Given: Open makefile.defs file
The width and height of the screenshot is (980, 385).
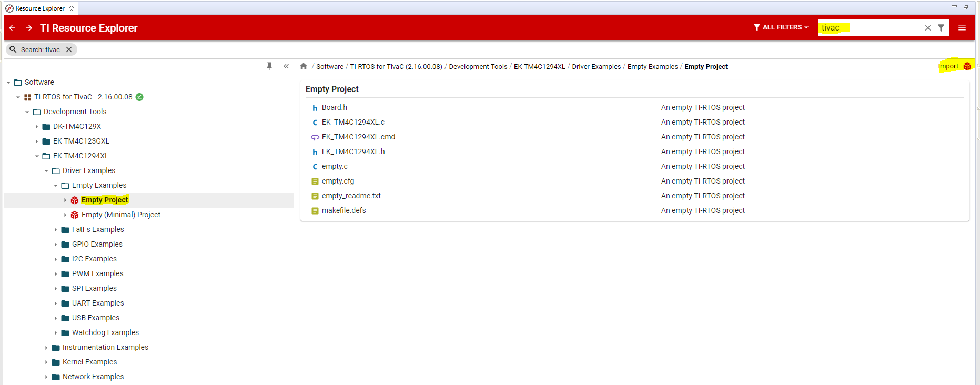Looking at the screenshot, I should [344, 210].
